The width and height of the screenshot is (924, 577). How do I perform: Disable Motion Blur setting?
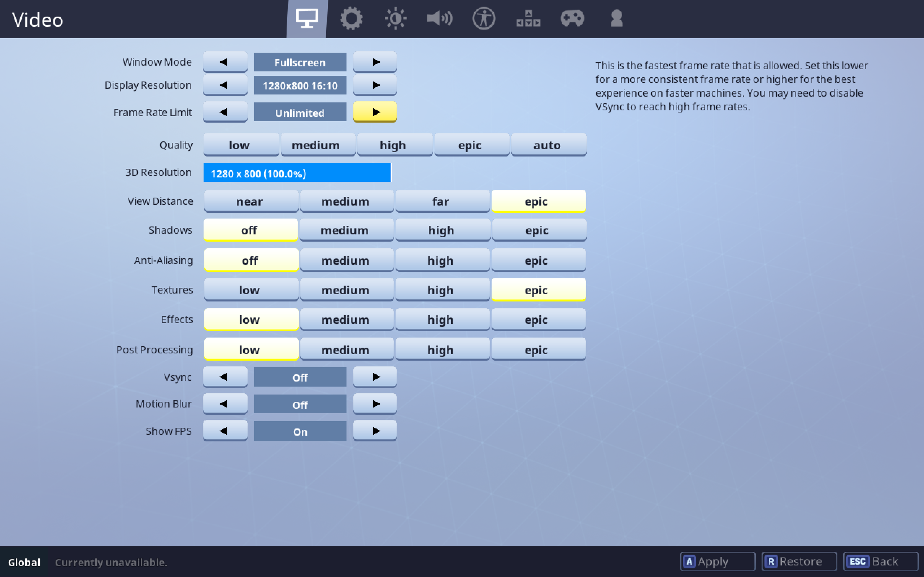pos(300,404)
